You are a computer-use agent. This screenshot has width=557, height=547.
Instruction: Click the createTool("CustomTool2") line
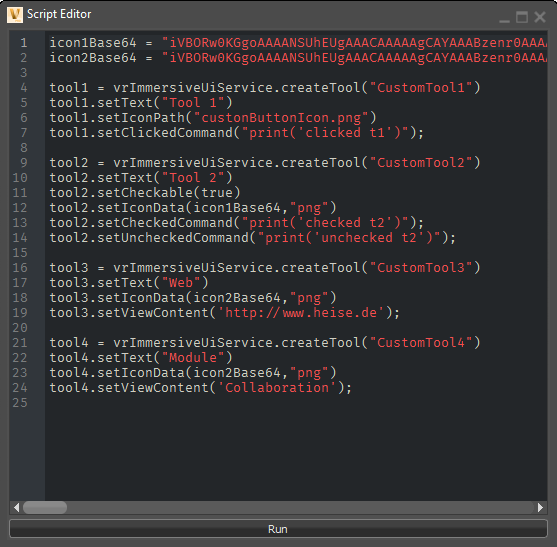pos(265,163)
